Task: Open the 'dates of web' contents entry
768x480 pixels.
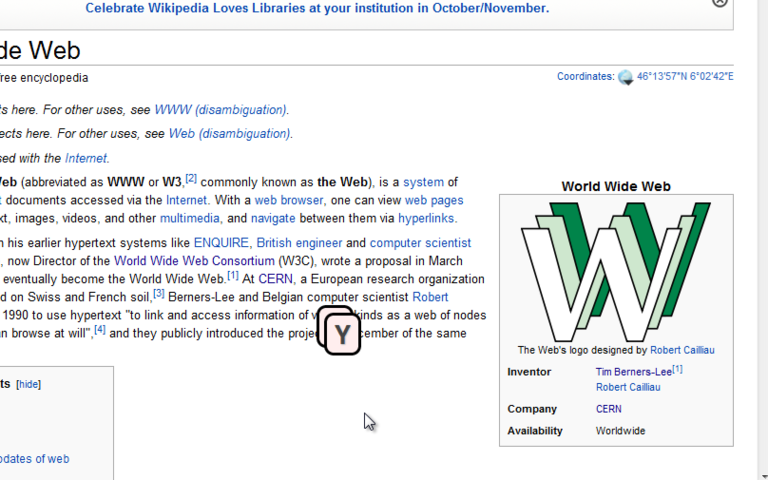Action: [35, 459]
